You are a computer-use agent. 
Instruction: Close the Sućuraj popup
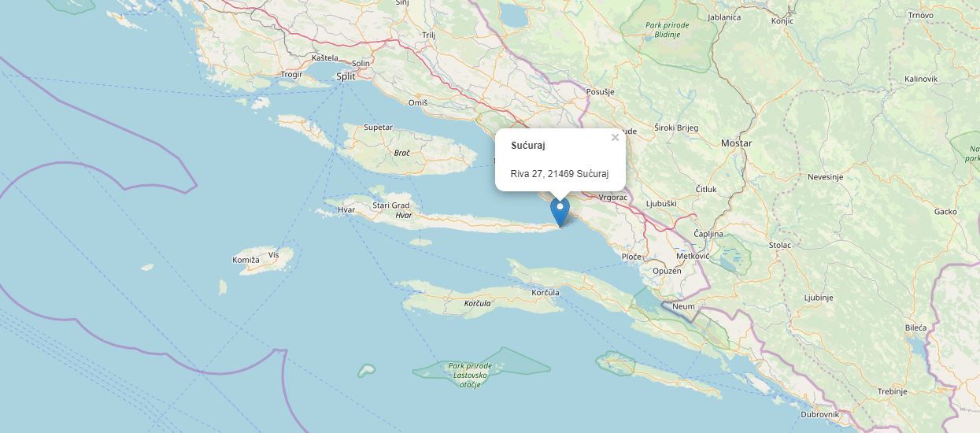[615, 138]
